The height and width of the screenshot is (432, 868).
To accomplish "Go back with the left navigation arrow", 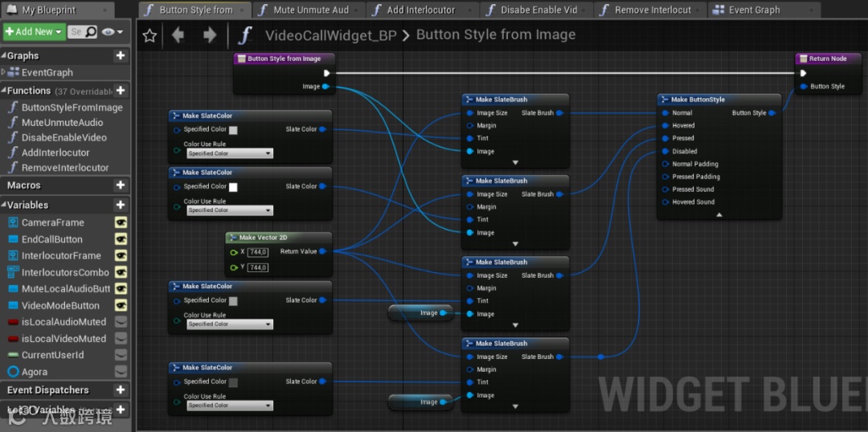I will (x=178, y=35).
